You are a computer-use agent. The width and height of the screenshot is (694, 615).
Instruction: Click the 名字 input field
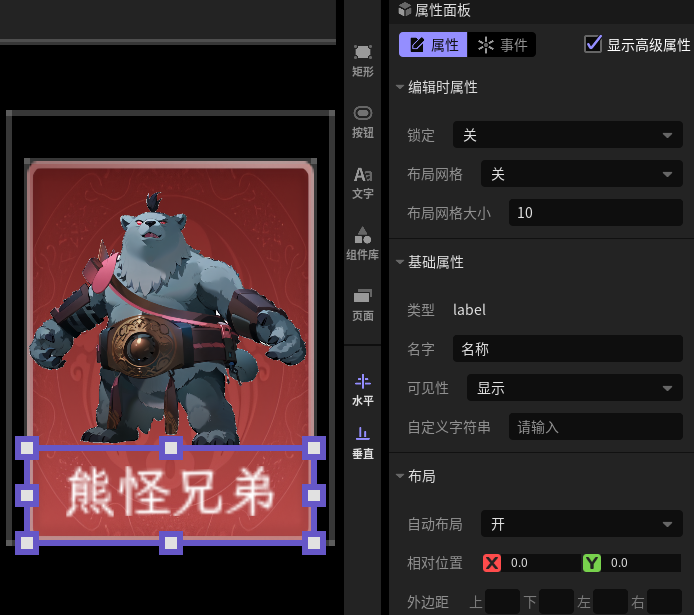click(x=567, y=349)
